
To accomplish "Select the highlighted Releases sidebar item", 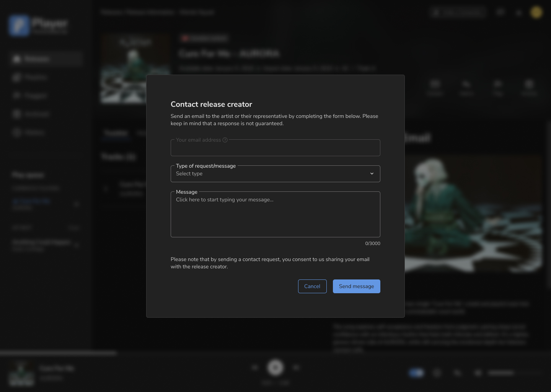I will (x=46, y=59).
